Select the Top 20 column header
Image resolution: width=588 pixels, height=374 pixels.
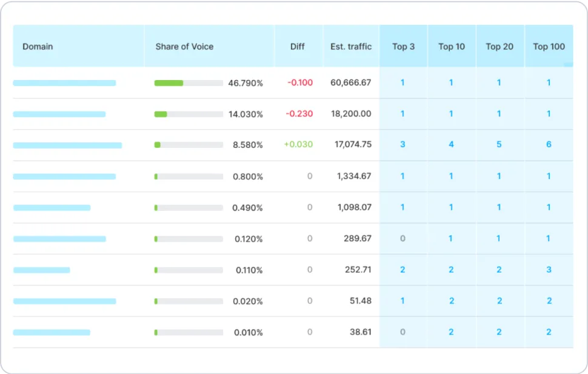(x=499, y=47)
